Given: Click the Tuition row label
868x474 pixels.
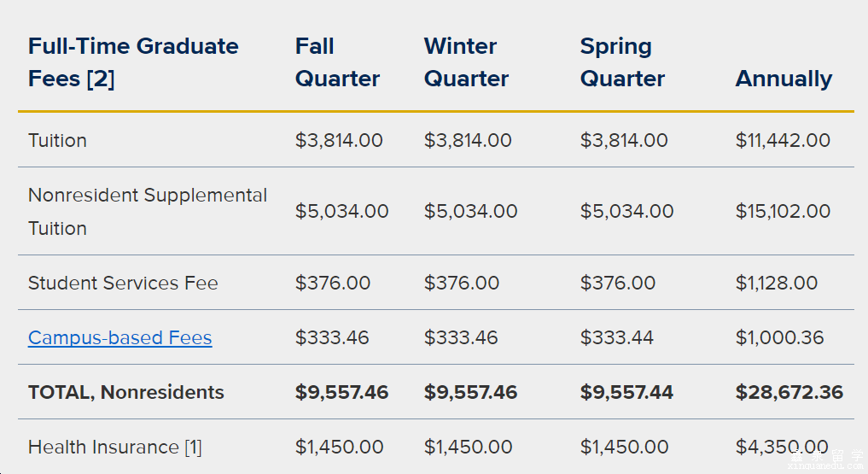Looking at the screenshot, I should pos(57,140).
